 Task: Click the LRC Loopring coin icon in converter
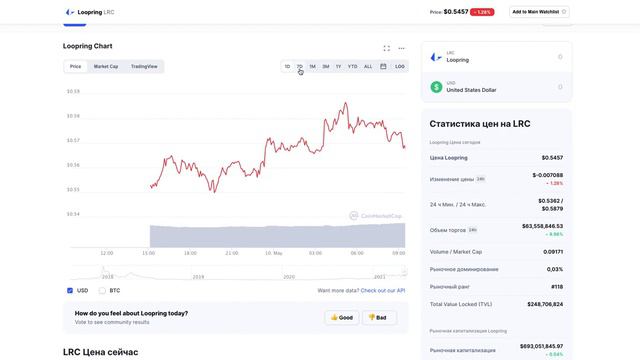(436, 57)
